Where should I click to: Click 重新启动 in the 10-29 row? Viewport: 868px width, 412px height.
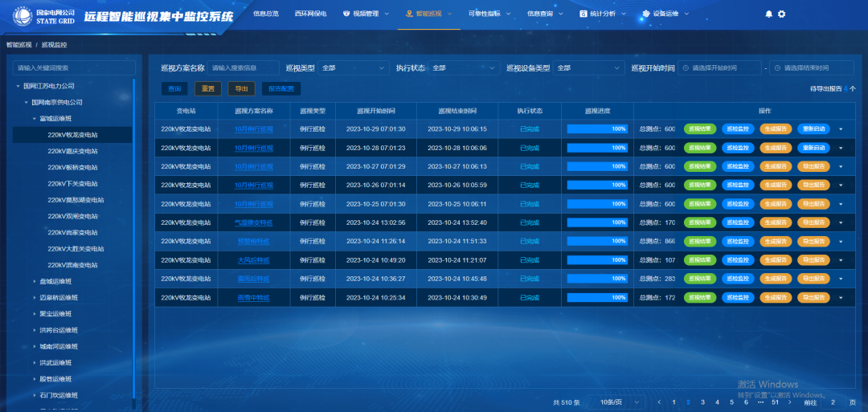[x=815, y=128]
